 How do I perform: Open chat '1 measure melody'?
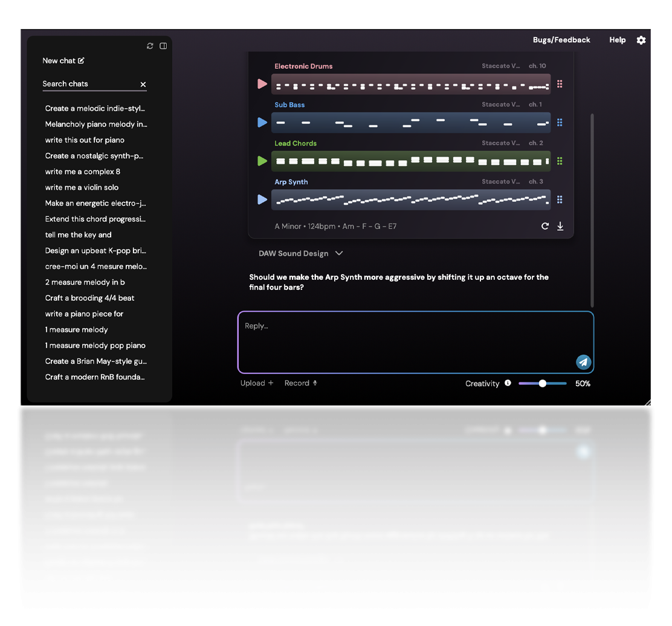coord(77,330)
